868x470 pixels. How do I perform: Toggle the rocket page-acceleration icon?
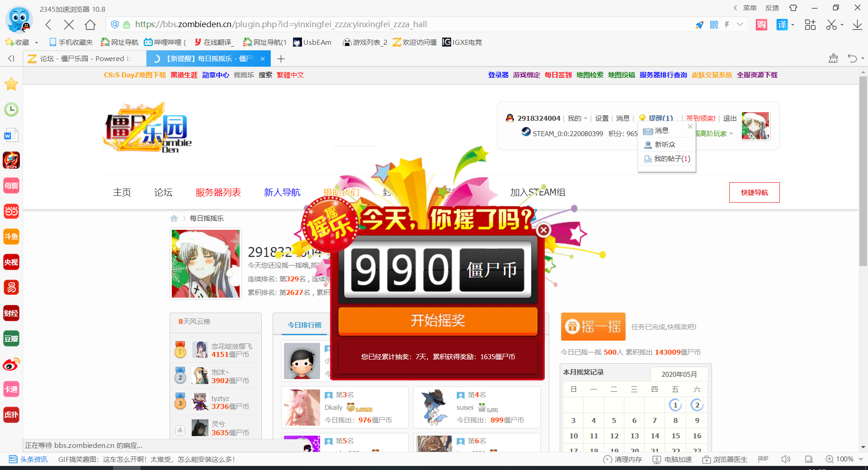pyautogui.click(x=699, y=25)
